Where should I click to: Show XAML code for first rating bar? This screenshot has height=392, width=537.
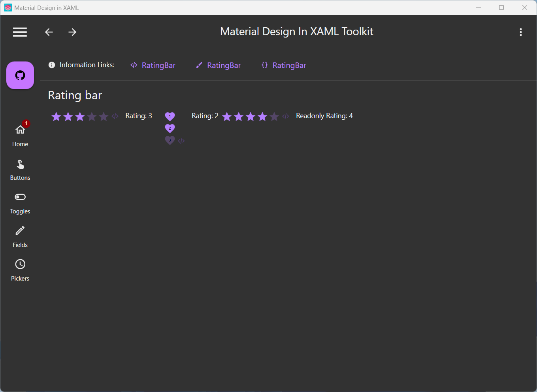pos(115,116)
